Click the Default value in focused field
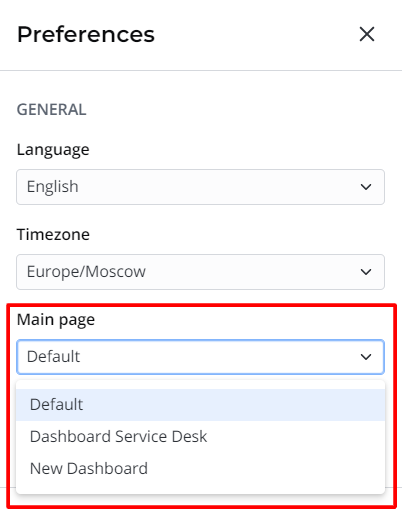This screenshot has height=515, width=402. pyautogui.click(x=53, y=357)
